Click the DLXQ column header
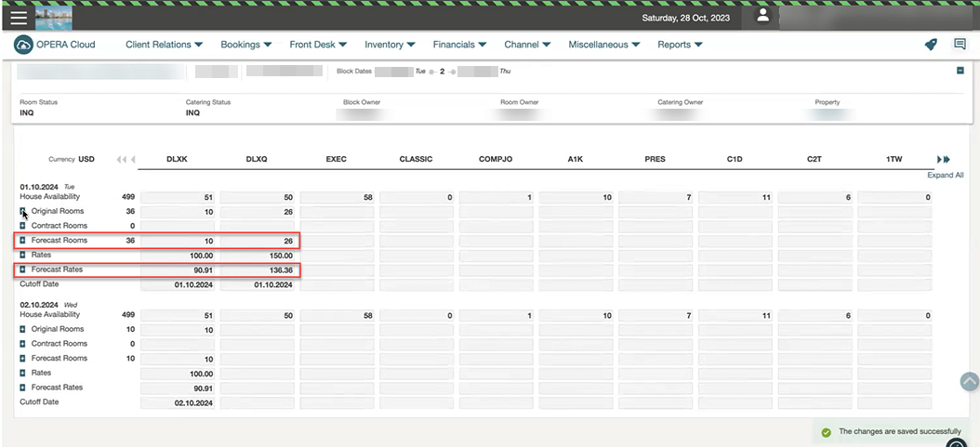The image size is (980, 447). pyautogui.click(x=257, y=159)
